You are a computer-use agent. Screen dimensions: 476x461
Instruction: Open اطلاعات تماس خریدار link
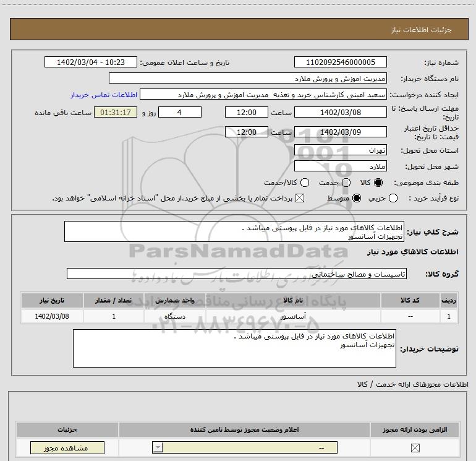104,95
